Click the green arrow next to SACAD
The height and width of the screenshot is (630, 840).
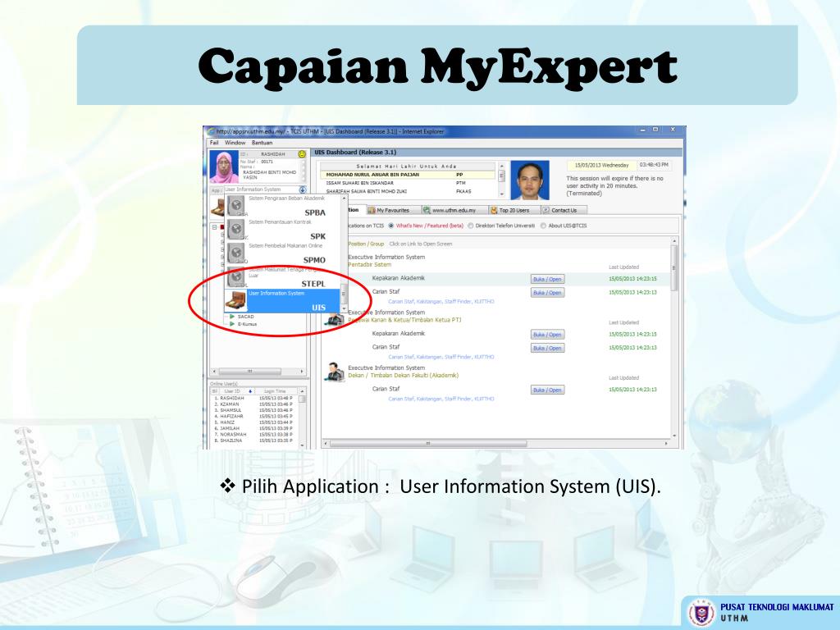232,317
